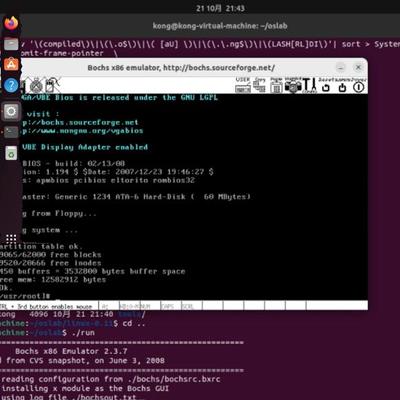Viewport: 400px width, 400px height.
Task: Click the './run' command in the terminal
Action: 83,333
